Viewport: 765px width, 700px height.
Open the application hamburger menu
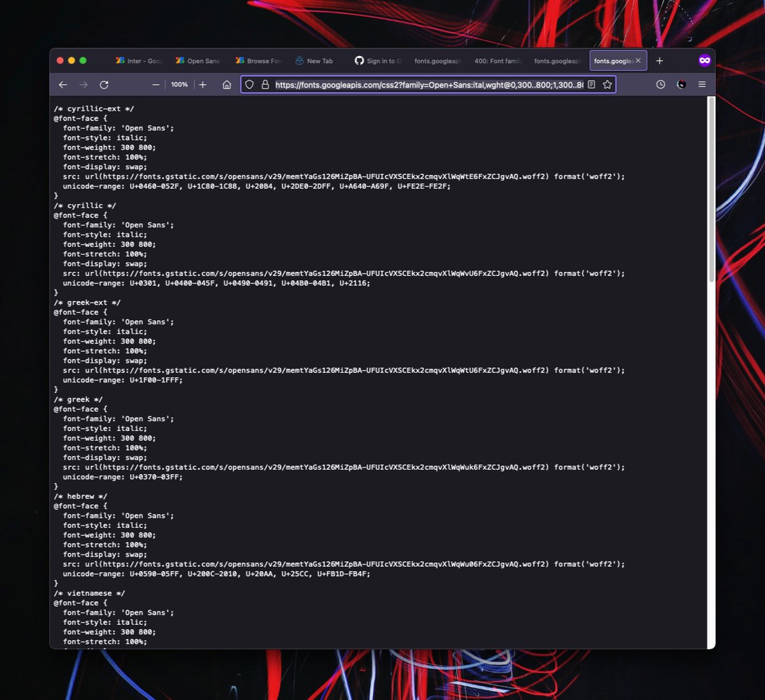702,84
